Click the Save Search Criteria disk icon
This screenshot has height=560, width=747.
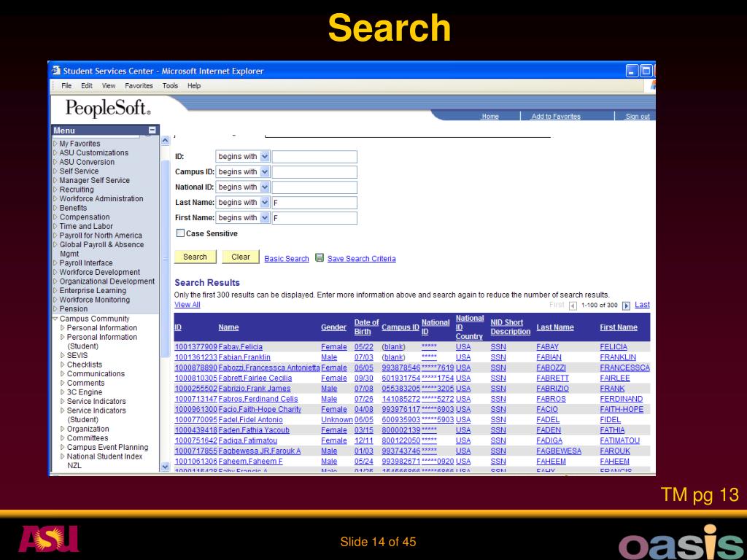point(320,257)
